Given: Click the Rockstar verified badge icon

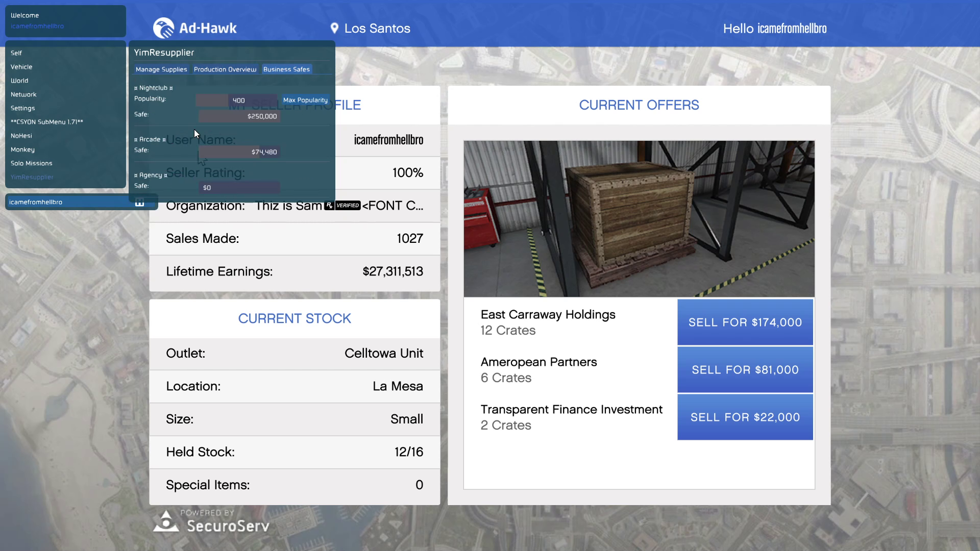Looking at the screenshot, I should click(342, 206).
